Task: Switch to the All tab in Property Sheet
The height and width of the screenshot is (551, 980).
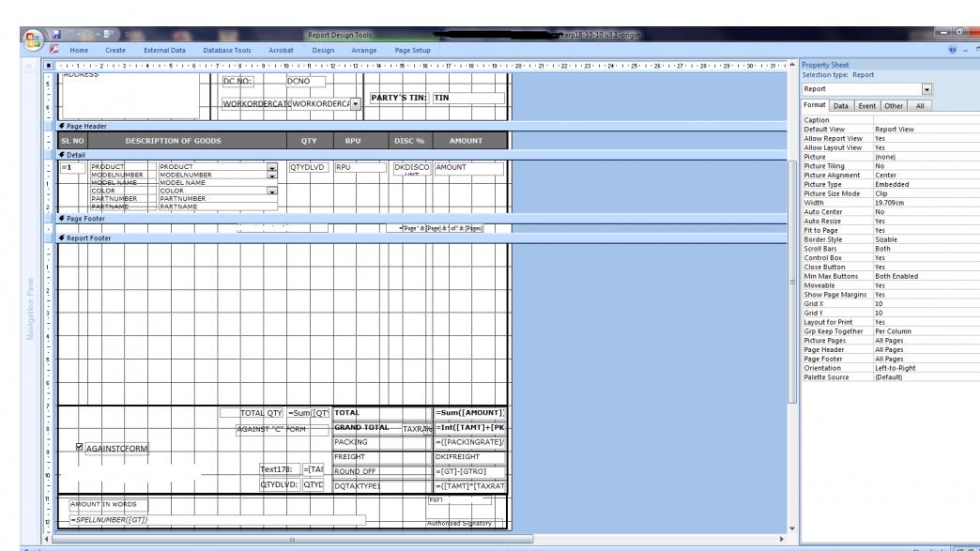Action: point(919,106)
